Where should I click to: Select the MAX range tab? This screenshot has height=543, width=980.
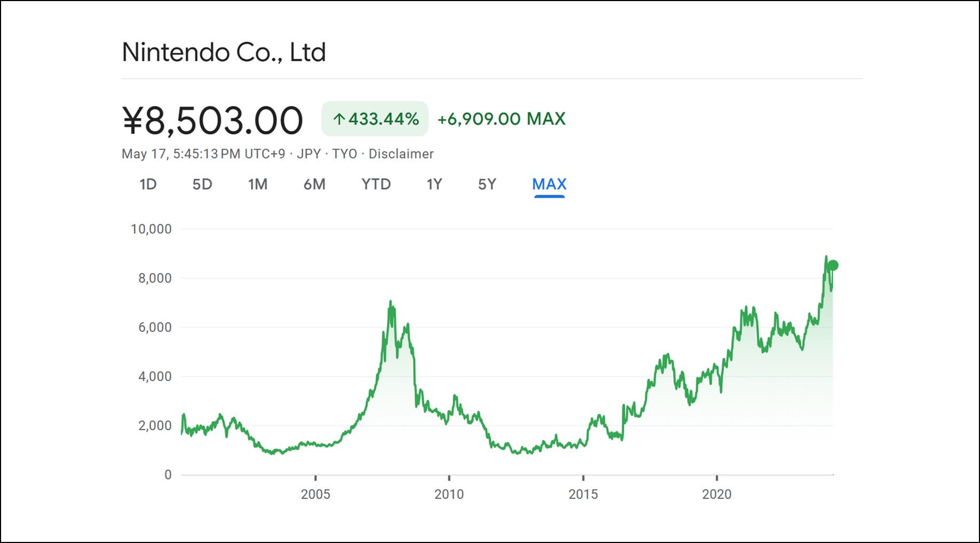point(549,185)
